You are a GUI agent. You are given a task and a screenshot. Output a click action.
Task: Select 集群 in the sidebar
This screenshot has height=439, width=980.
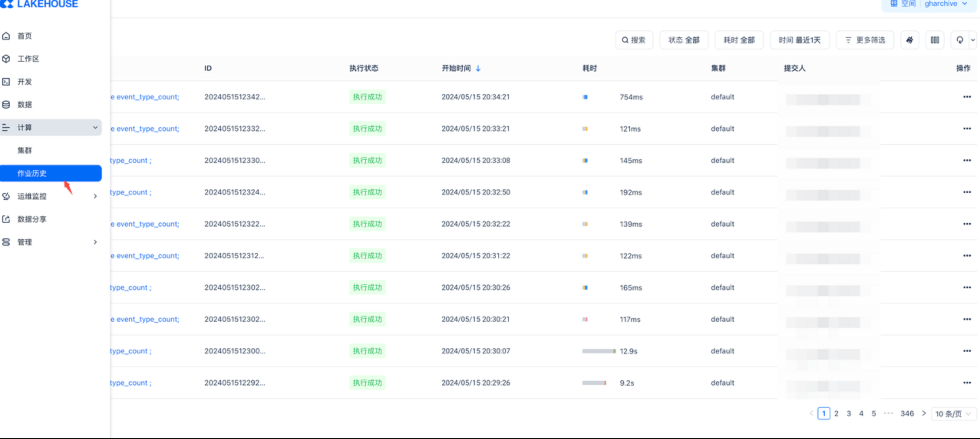(25, 150)
